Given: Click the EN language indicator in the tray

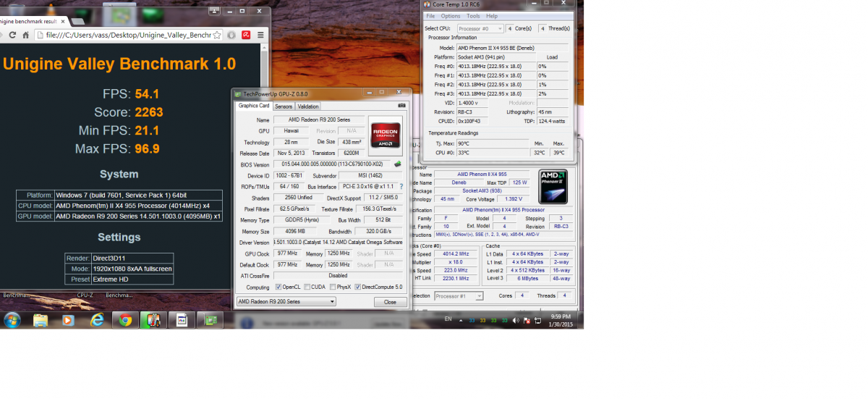Looking at the screenshot, I should click(448, 319).
